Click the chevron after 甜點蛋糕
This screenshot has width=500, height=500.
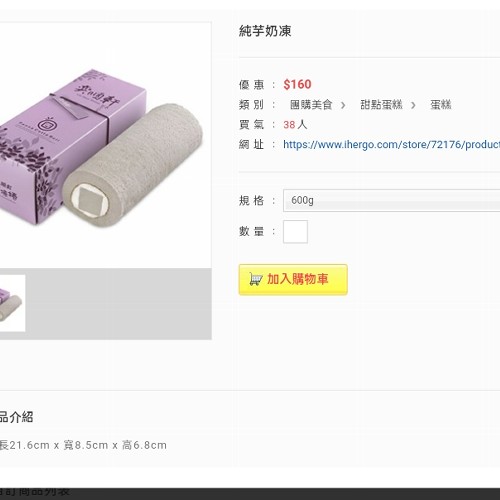pyautogui.click(x=413, y=105)
